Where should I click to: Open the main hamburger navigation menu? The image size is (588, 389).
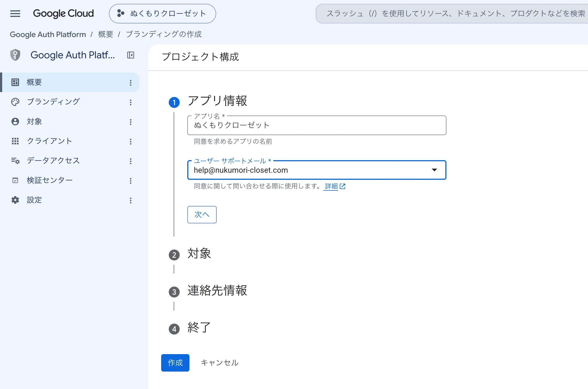coord(15,14)
